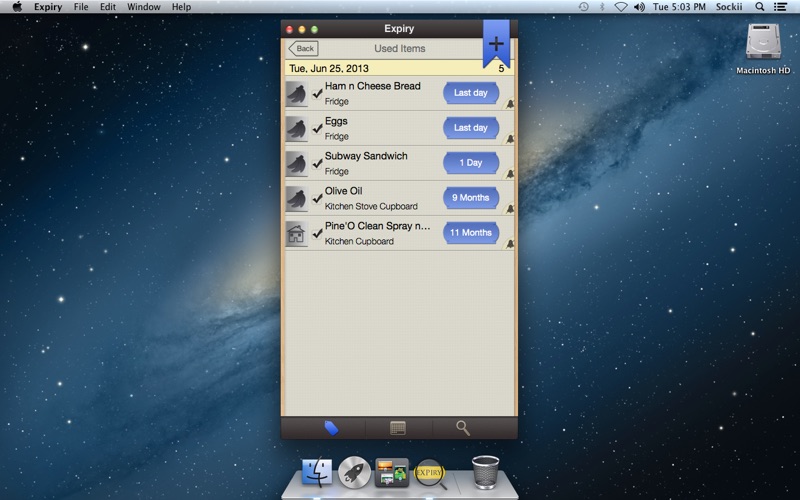Click the Olive Oil category icon

(296, 198)
